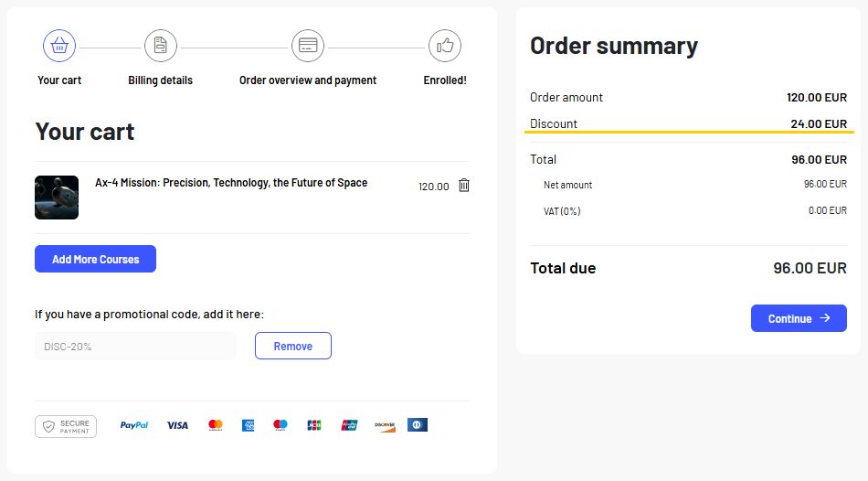Click the Enrolled thumbs-up icon
Viewport: 868px width, 481px height.
coord(445,46)
